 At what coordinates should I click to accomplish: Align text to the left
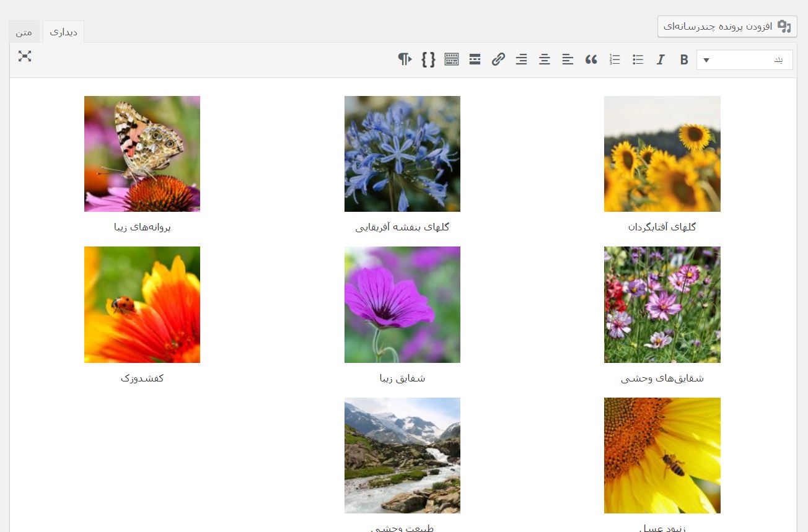pos(568,59)
